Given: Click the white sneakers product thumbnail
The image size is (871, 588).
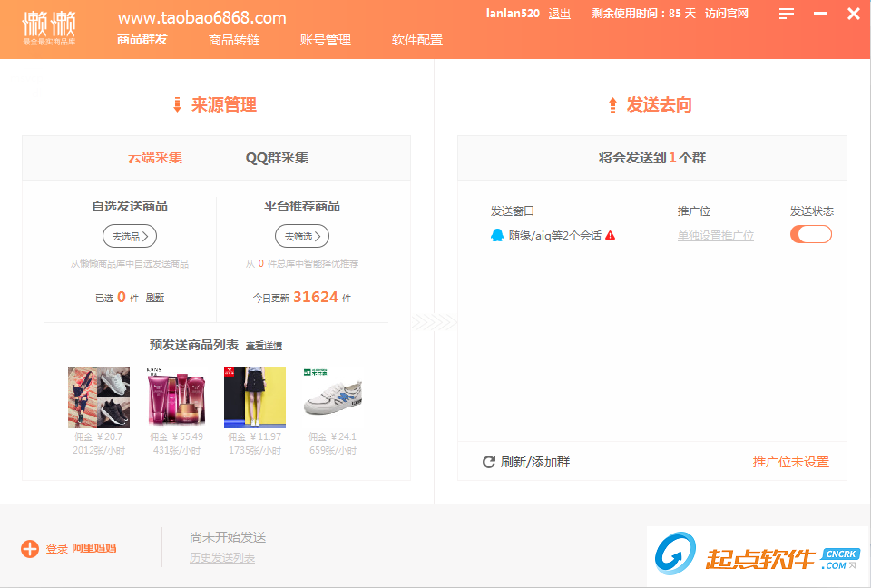Looking at the screenshot, I should point(333,396).
